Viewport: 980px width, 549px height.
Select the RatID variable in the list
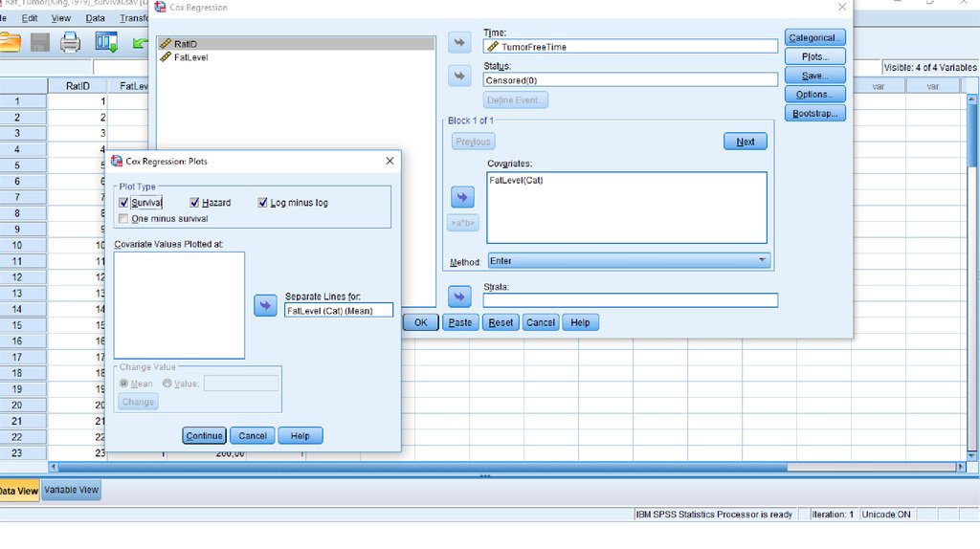point(186,44)
